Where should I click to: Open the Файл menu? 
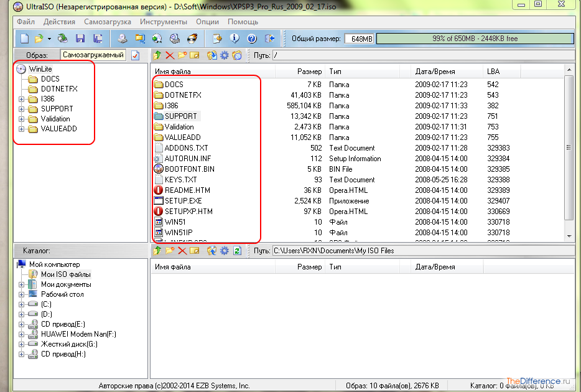coord(26,22)
